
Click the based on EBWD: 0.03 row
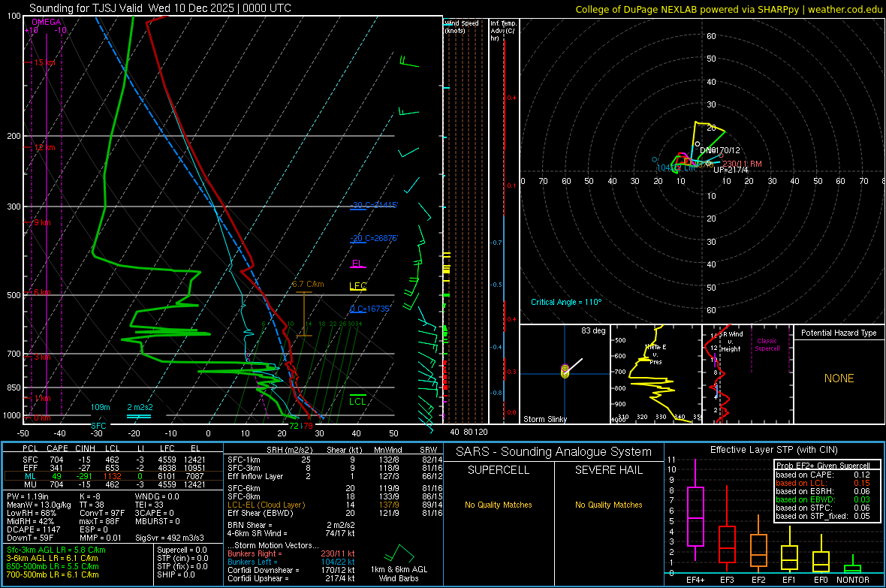tap(823, 499)
